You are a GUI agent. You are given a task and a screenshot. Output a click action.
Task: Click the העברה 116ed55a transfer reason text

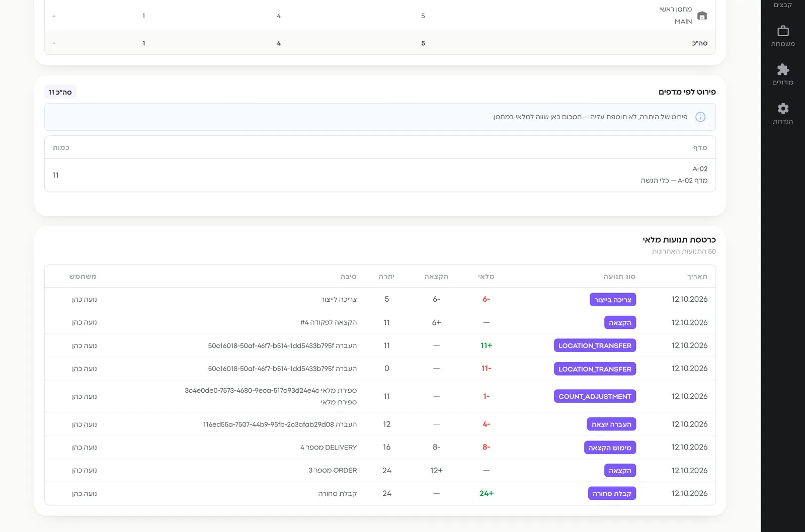pos(280,425)
